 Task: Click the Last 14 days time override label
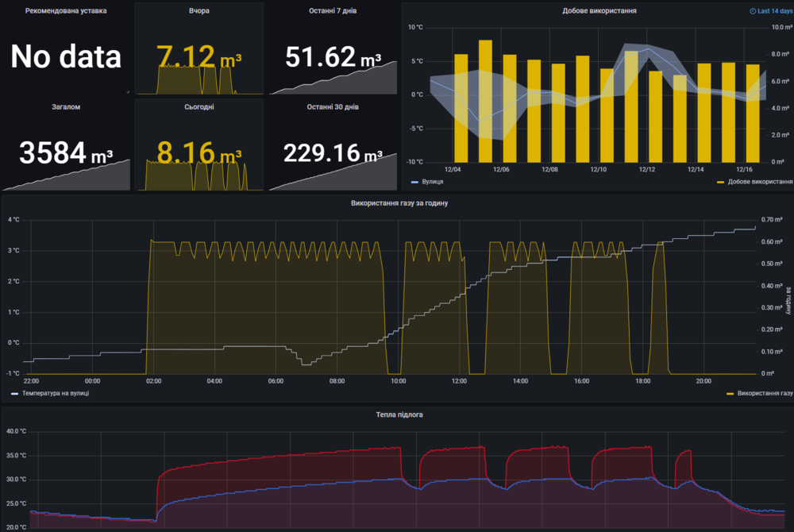(775, 11)
